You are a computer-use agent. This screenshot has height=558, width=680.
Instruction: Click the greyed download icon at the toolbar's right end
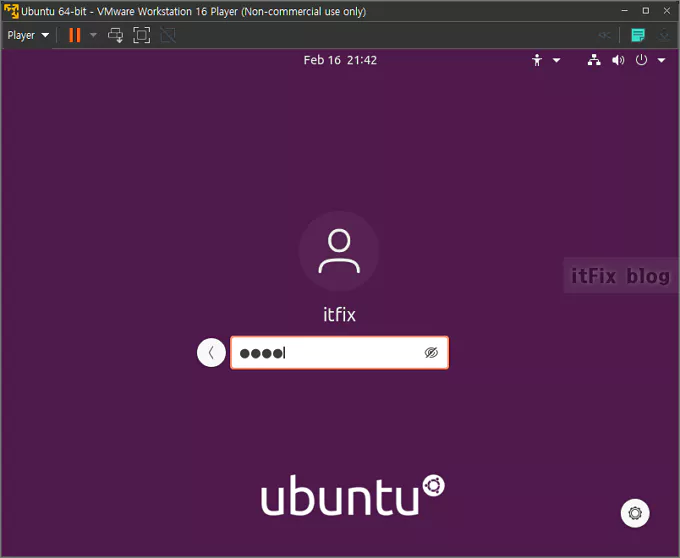(x=664, y=35)
